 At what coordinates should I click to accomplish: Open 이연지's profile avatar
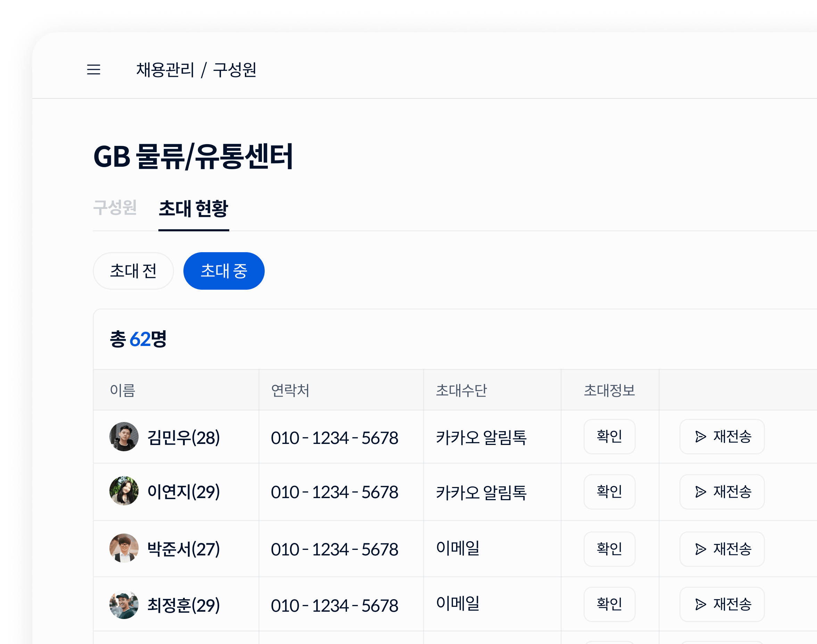pos(124,491)
